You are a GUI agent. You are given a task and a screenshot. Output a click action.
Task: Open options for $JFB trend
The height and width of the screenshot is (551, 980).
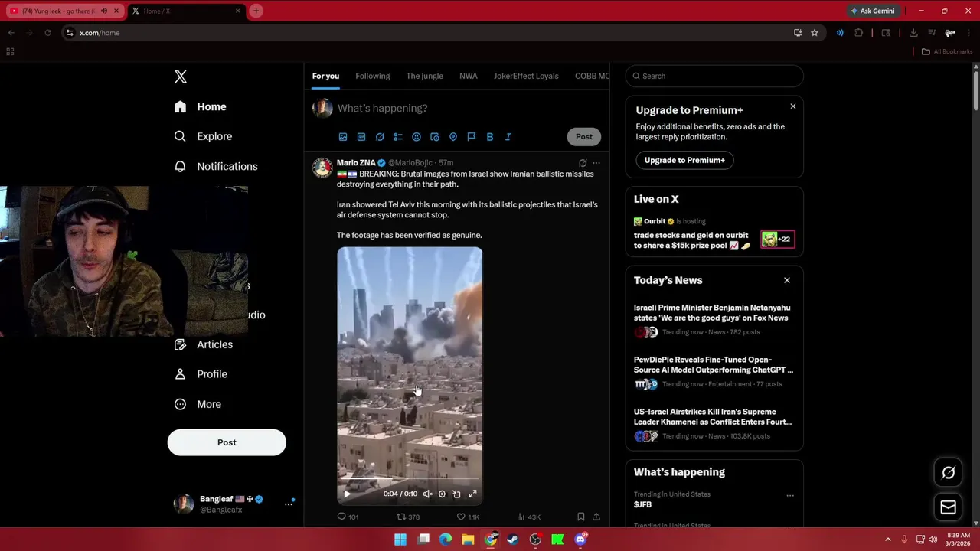790,496
